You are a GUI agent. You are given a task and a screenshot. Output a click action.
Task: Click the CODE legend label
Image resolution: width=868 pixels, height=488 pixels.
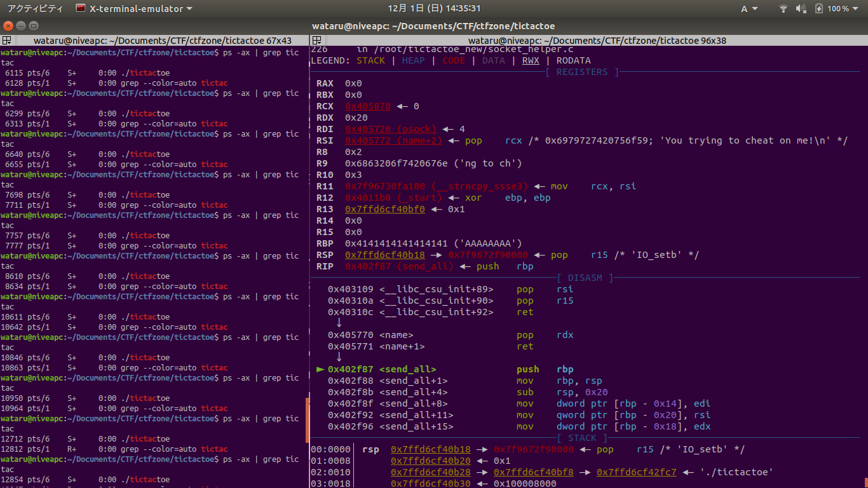(454, 60)
